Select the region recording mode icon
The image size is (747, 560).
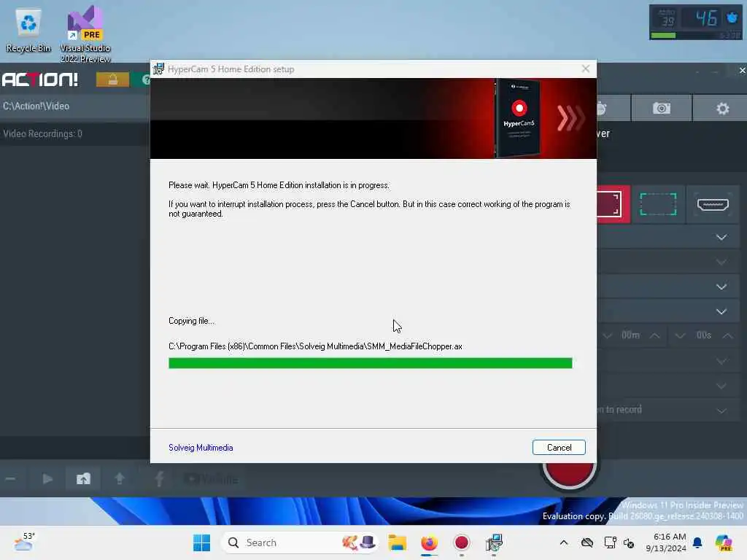pyautogui.click(x=658, y=204)
